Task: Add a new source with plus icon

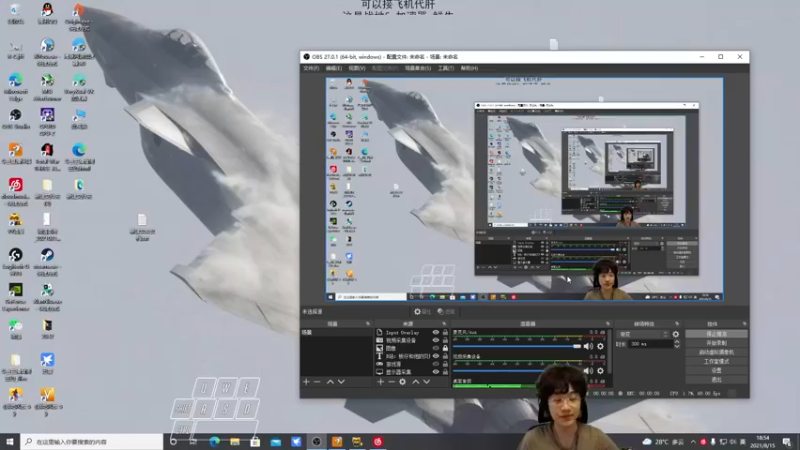Action: [x=380, y=382]
